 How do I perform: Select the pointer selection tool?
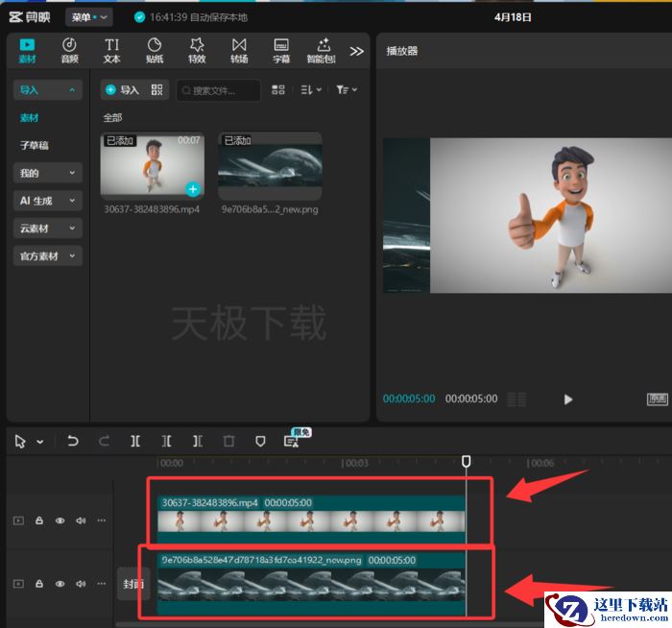tap(20, 441)
